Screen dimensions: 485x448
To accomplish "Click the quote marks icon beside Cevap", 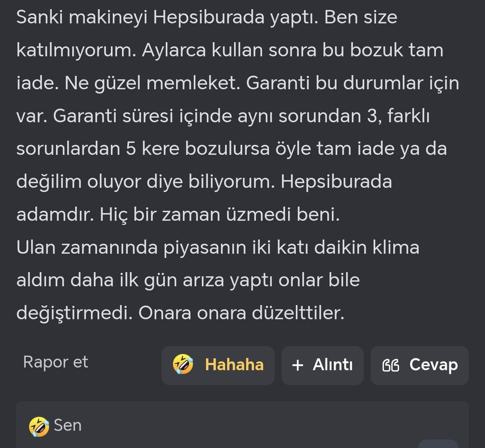I will pos(390,365).
